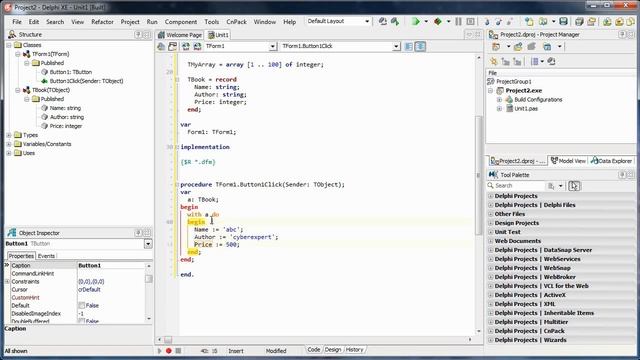Open the Run button dropdown arrow

(426, 21)
